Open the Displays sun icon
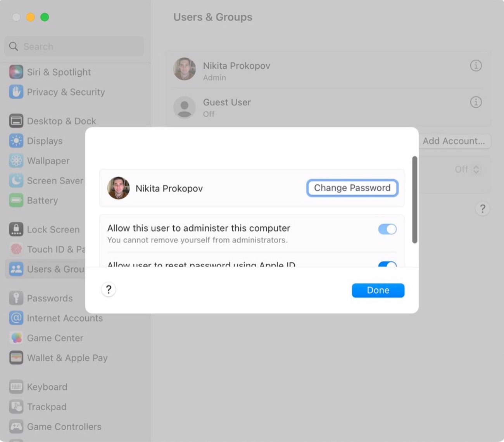 coord(16,141)
